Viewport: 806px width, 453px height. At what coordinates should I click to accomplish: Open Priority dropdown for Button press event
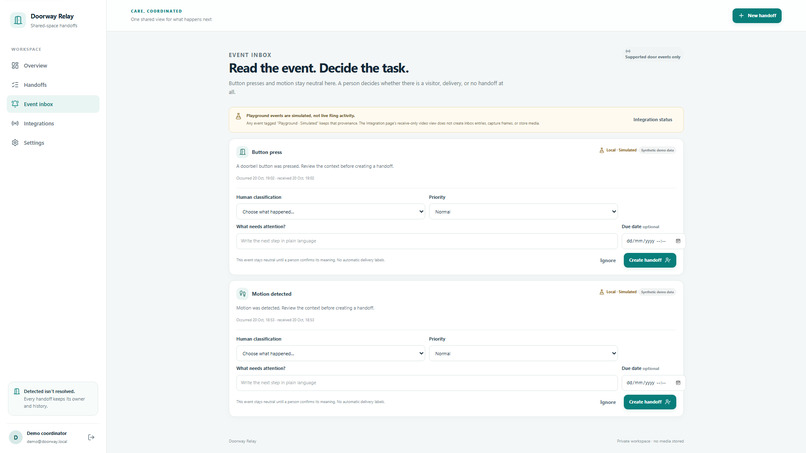point(523,212)
